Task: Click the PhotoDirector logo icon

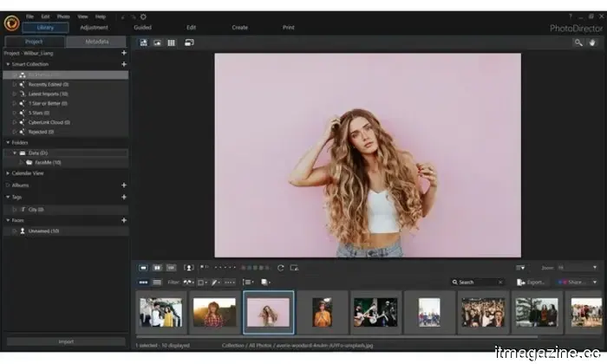Action: (11, 23)
